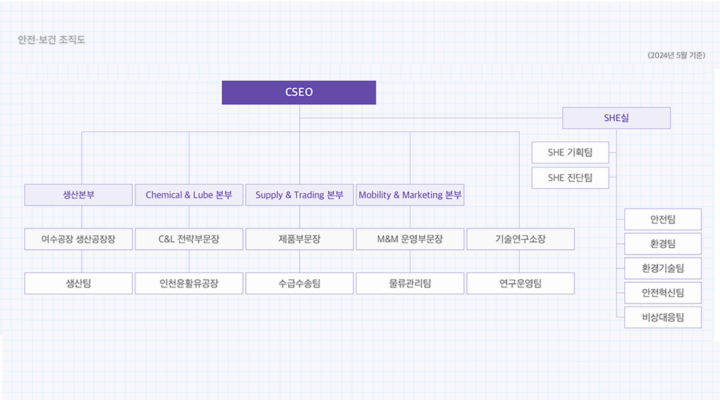Viewport: 720px width, 400px height.
Task: Click the M&M 운영부문장 box
Action: 410,239
